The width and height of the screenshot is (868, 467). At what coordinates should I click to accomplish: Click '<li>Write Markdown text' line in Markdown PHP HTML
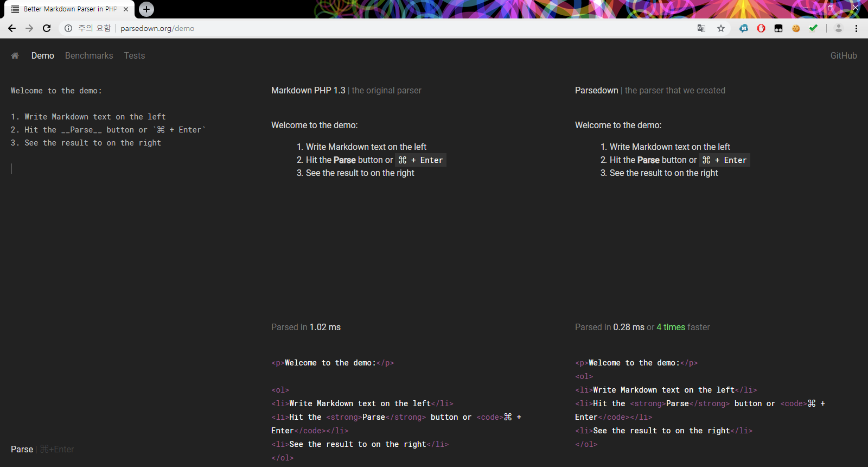(x=362, y=403)
